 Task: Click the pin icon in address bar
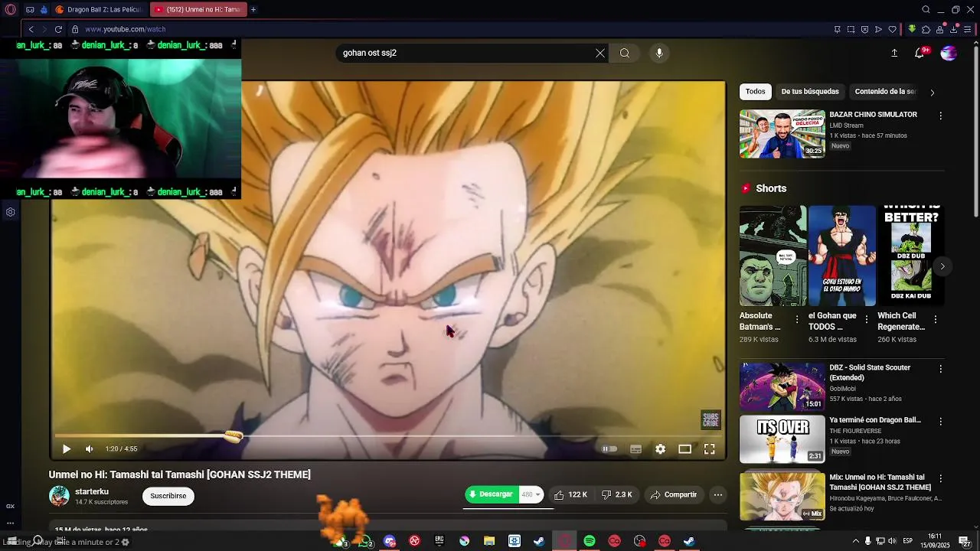click(837, 29)
